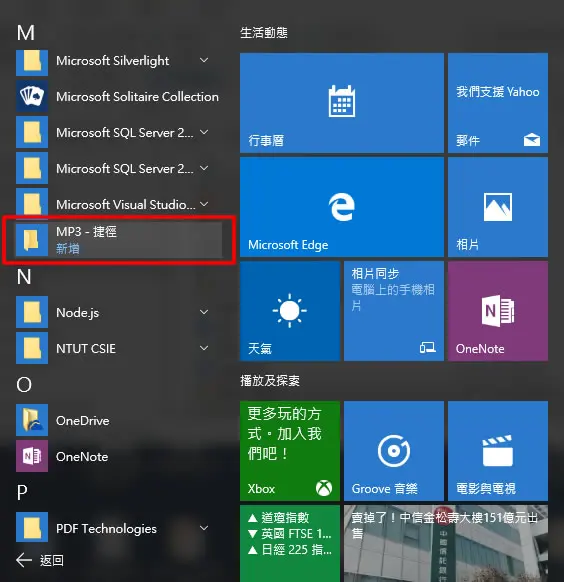Launch the Xbox green tile
Viewport: 564px width, 582px height.
click(x=290, y=451)
